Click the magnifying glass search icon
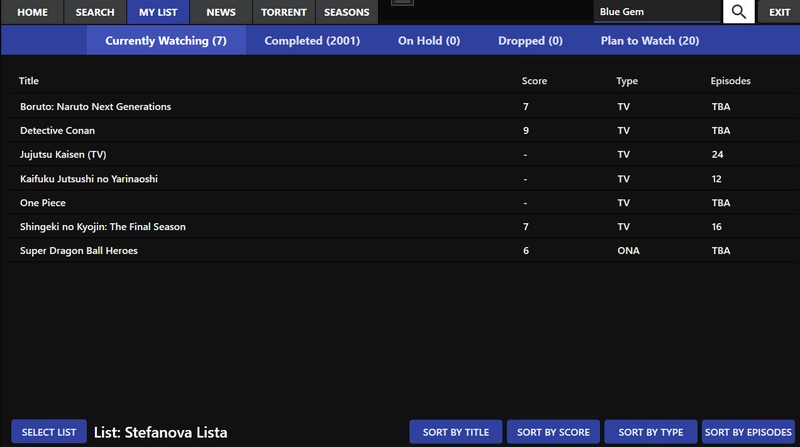 (738, 12)
